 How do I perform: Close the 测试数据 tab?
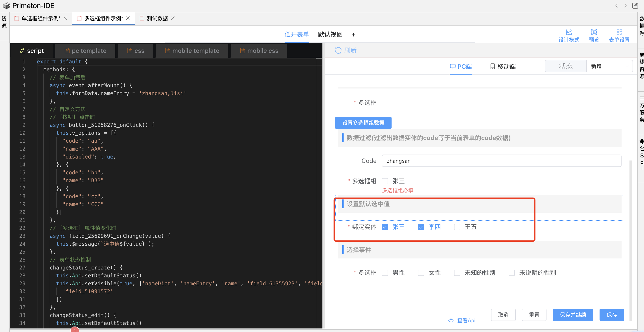tap(173, 18)
